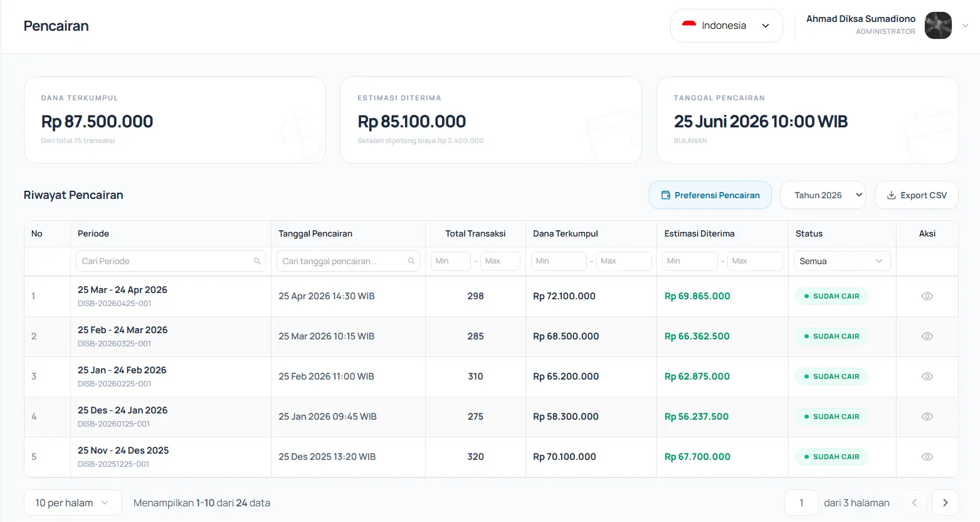This screenshot has height=522, width=980.
Task: Click the Ahmad Diksa Sumadiono profile avatar
Action: 938,26
